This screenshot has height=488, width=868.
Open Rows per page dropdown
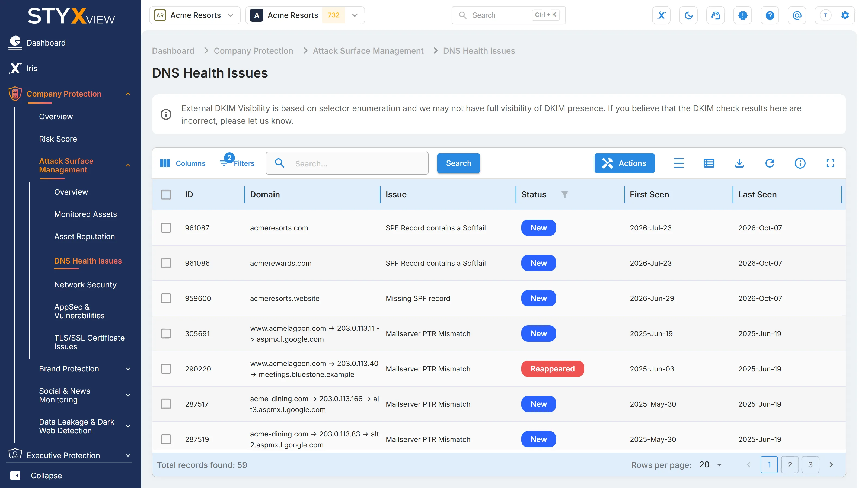tap(710, 465)
